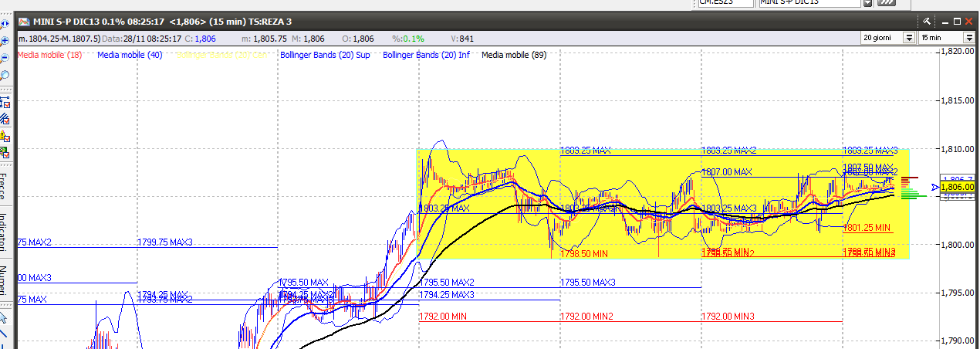The image size is (980, 349).
Task: Click the 1792.00 MIN level label
Action: 443,317
